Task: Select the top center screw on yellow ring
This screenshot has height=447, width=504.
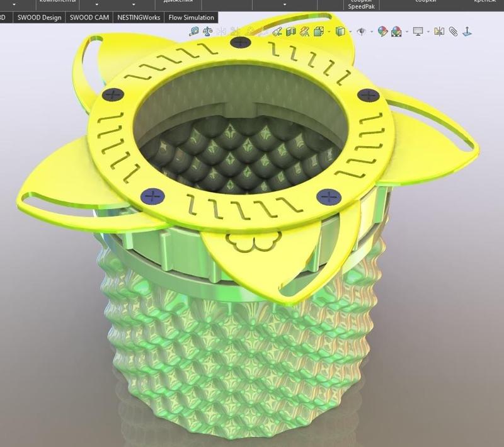Action: 241,43
